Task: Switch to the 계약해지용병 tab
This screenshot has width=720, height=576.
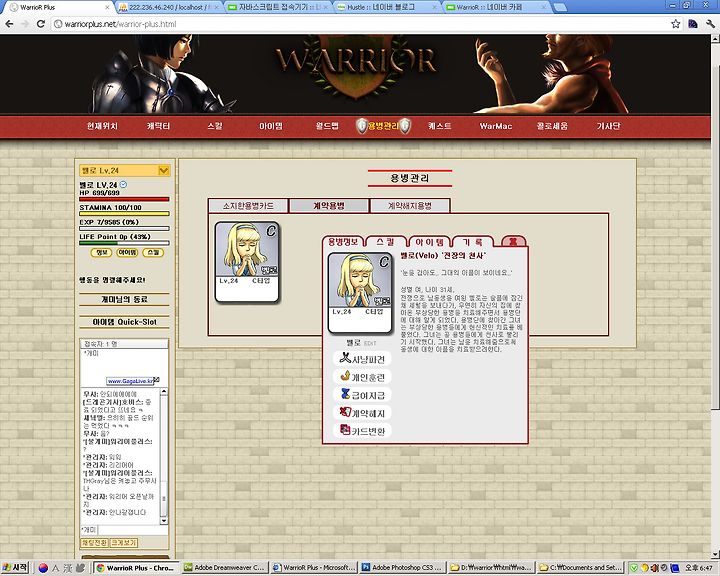Action: pos(410,206)
